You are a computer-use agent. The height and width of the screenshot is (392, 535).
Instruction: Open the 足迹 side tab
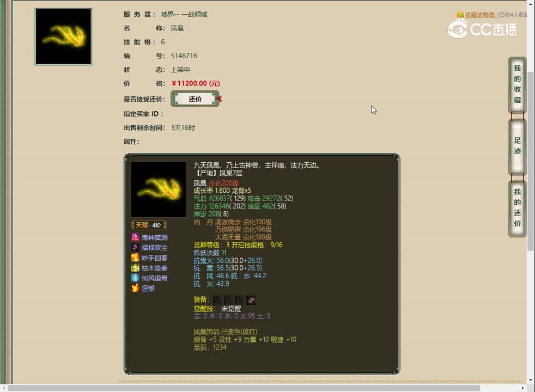pyautogui.click(x=517, y=146)
